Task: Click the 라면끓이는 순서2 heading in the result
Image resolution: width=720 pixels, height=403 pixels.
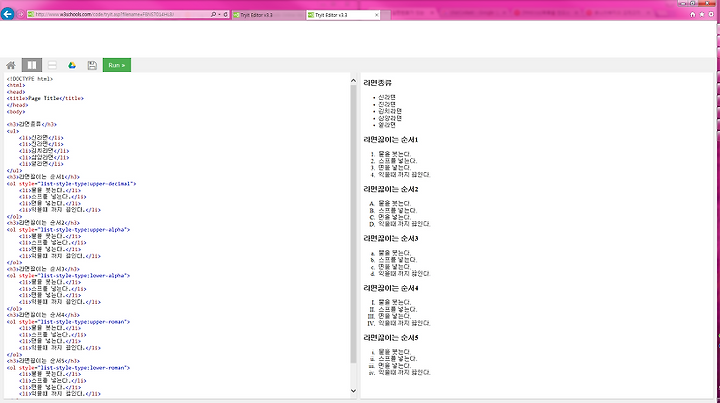Action: pos(391,189)
